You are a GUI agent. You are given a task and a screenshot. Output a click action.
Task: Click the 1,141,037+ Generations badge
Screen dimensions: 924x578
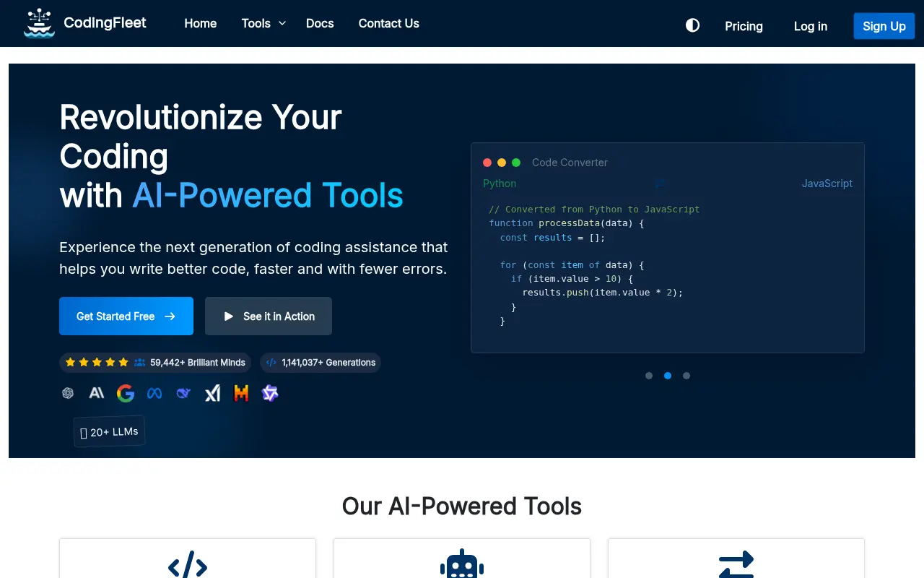point(321,362)
